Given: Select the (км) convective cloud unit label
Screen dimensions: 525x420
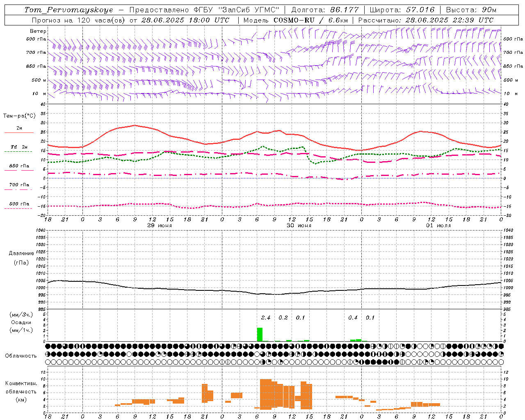Looking at the screenshot, I should point(21,399).
